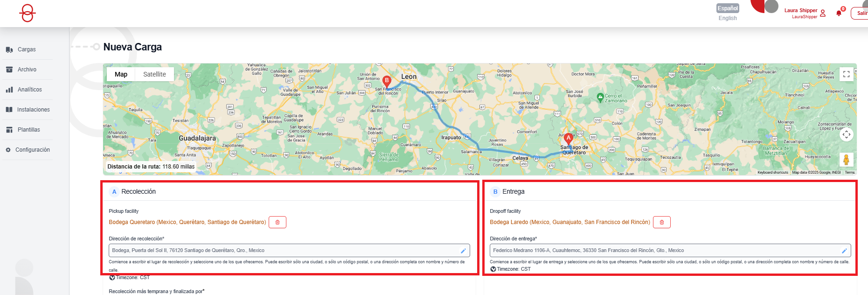Switch language to Español
The image size is (868, 295).
tap(728, 8)
